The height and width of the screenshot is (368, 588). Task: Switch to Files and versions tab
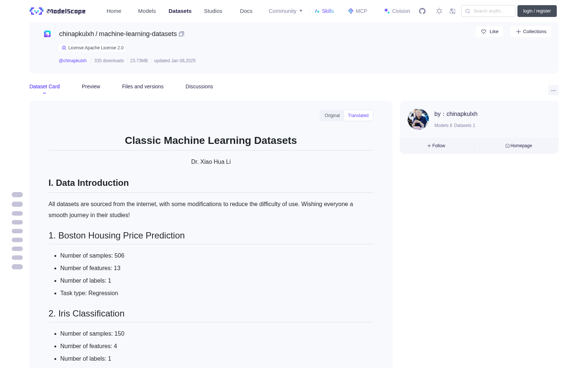pyautogui.click(x=143, y=86)
